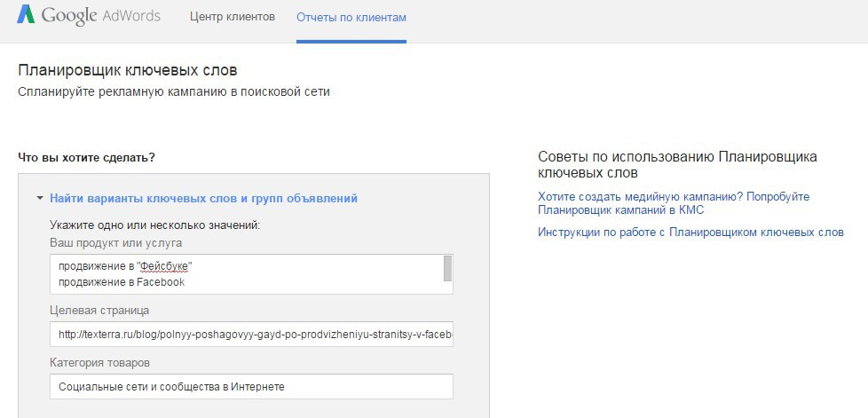Click the Что вы хотите сделать? label
868x418 pixels.
click(86, 157)
